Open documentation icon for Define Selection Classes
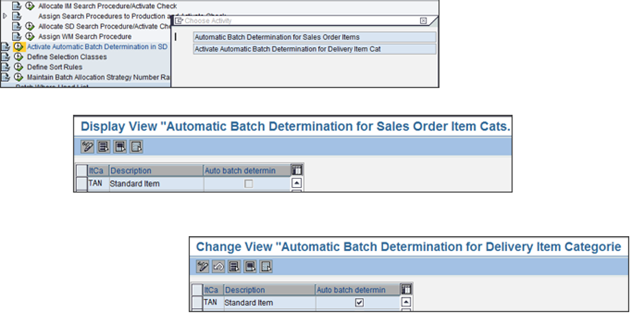The image size is (644, 325). click(x=5, y=57)
